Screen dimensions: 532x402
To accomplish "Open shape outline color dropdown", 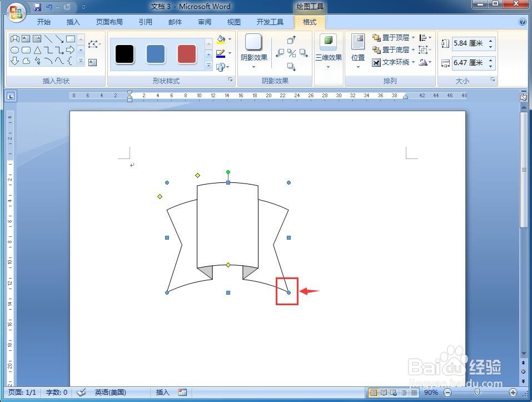I will 230,53.
